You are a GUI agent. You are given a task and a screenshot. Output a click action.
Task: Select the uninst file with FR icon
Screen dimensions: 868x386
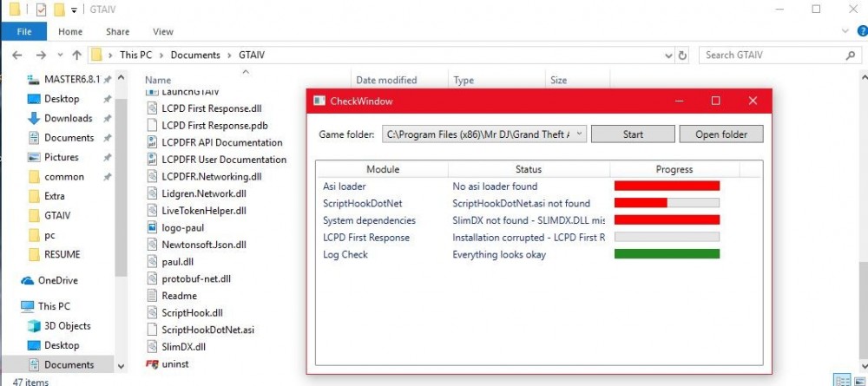point(175,364)
